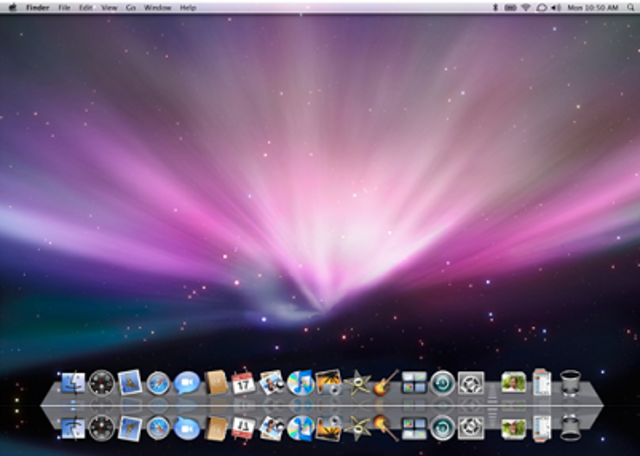
Task: Activate Spaces from the Dock
Action: click(x=414, y=383)
